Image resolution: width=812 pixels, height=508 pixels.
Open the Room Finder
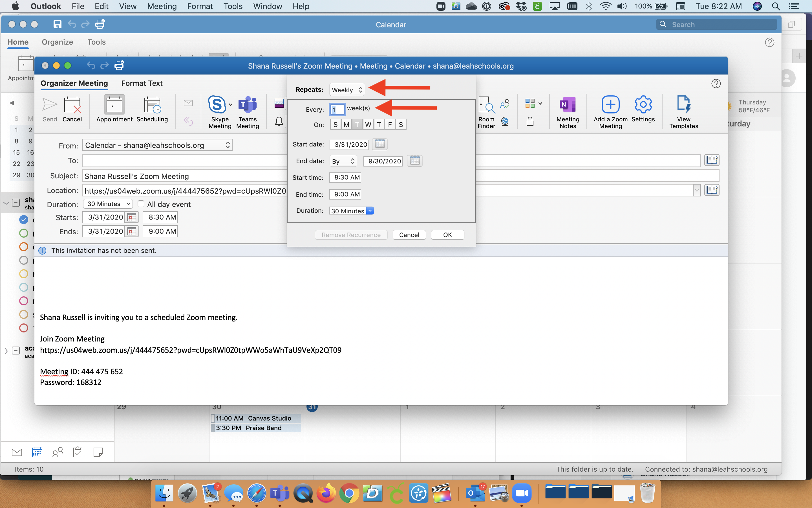[x=486, y=112]
